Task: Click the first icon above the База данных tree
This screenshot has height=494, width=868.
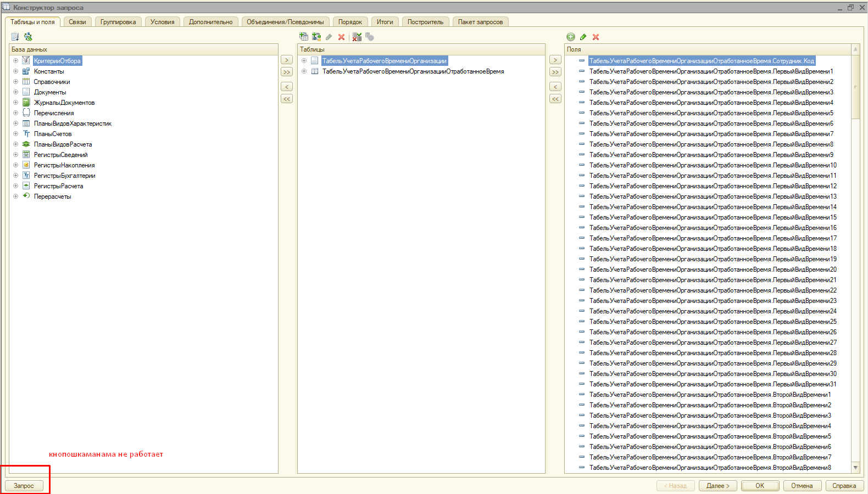Action: pos(15,37)
